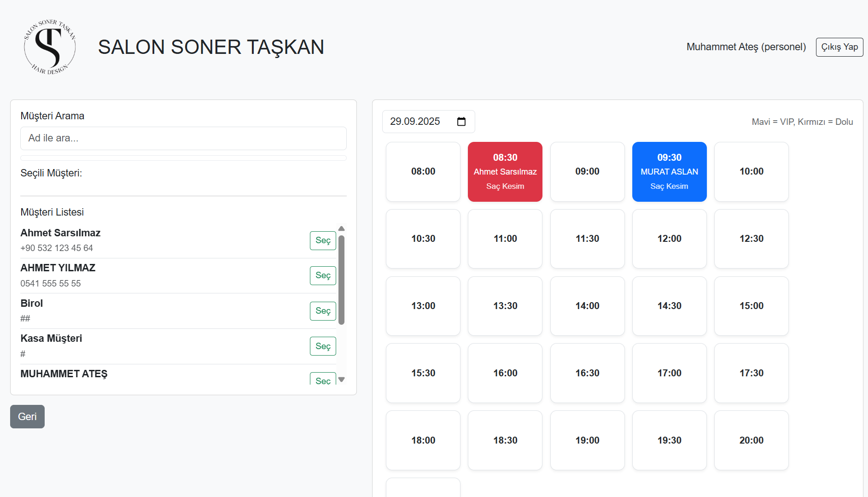
Task: Click the Ad ile ara search field
Action: tap(183, 138)
